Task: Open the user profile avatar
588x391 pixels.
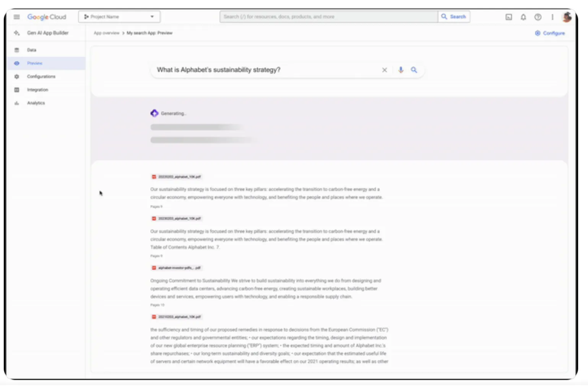Action: [567, 17]
